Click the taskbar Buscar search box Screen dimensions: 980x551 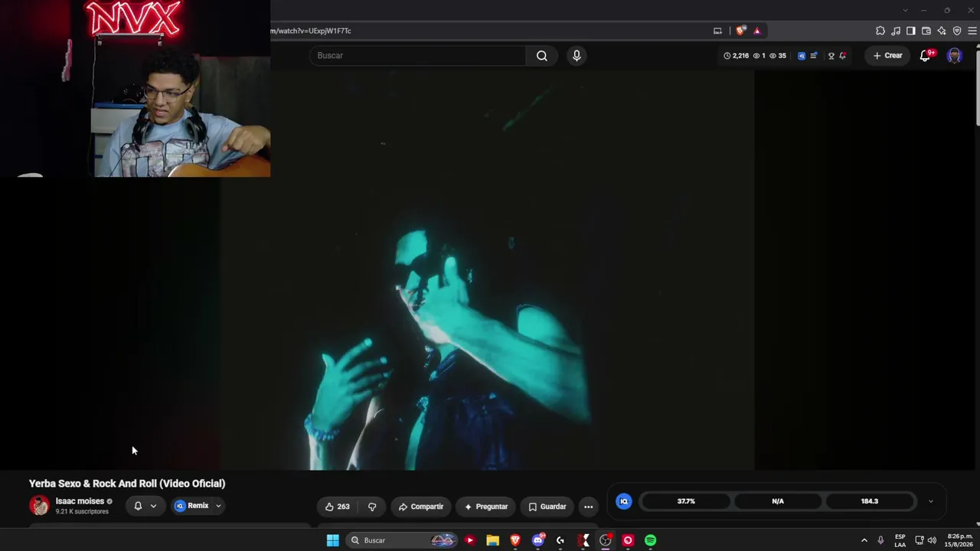coord(403,540)
